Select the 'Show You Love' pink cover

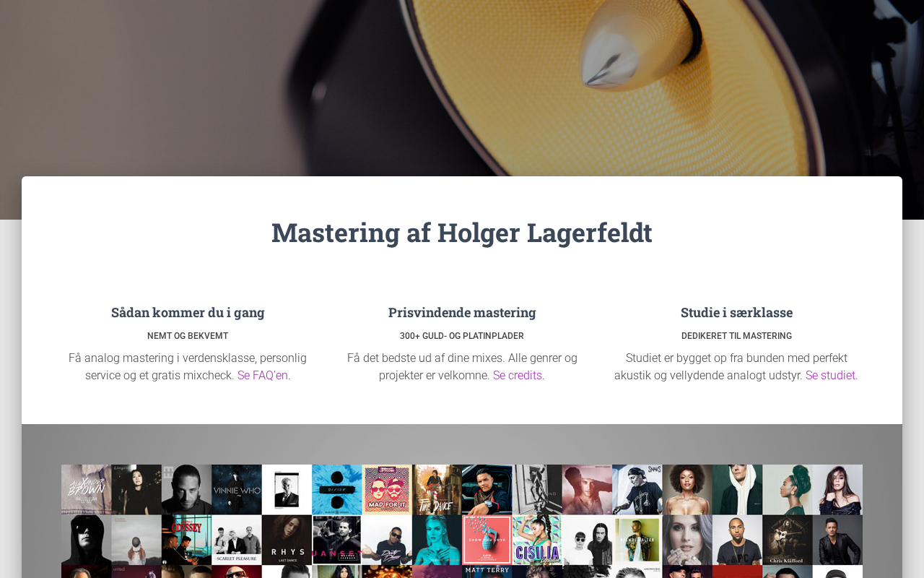[487, 540]
